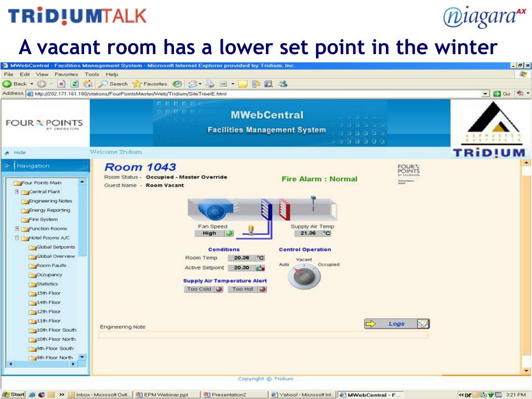Image resolution: width=532 pixels, height=399 pixels.
Task: Open the Room Faults folder
Action: click(47, 265)
